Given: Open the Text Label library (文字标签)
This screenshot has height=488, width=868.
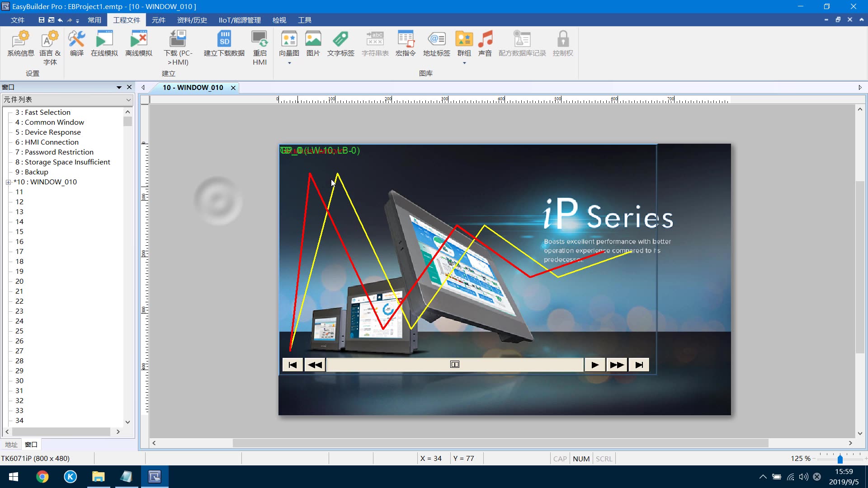Looking at the screenshot, I should tap(340, 44).
